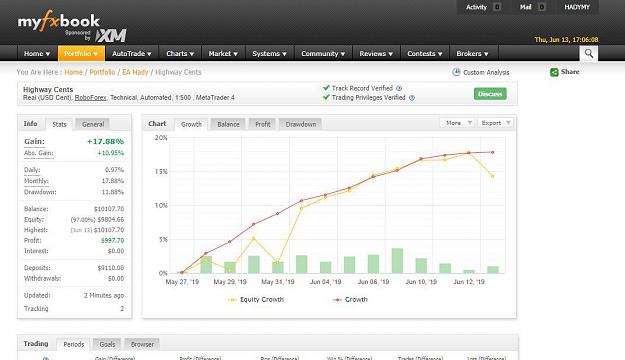Switch to the Periods trading tab
The image size is (625, 360).
coord(74,344)
